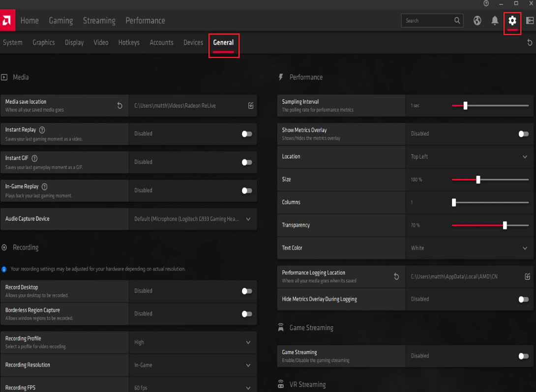Click the Transparency slider handle
Image resolution: width=536 pixels, height=392 pixels.
coord(505,225)
